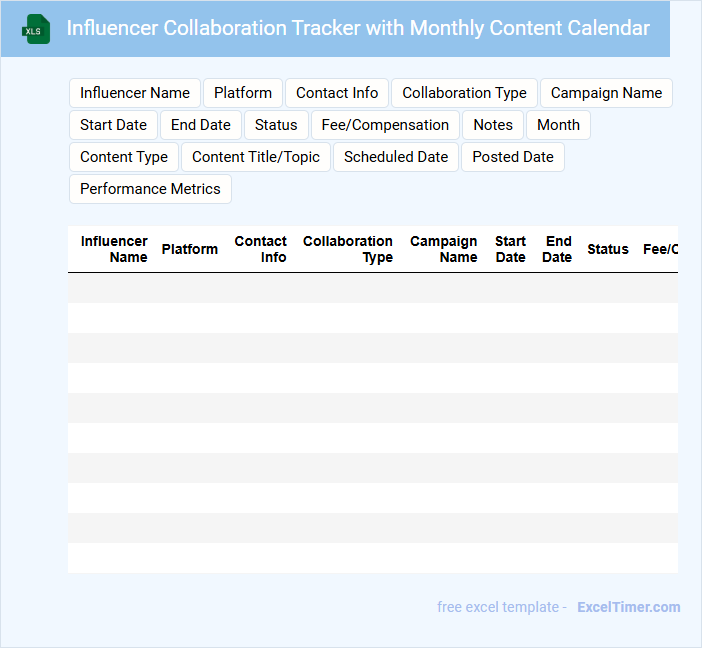702x648 pixels.
Task: Click the green XLS file icon
Action: [36, 29]
